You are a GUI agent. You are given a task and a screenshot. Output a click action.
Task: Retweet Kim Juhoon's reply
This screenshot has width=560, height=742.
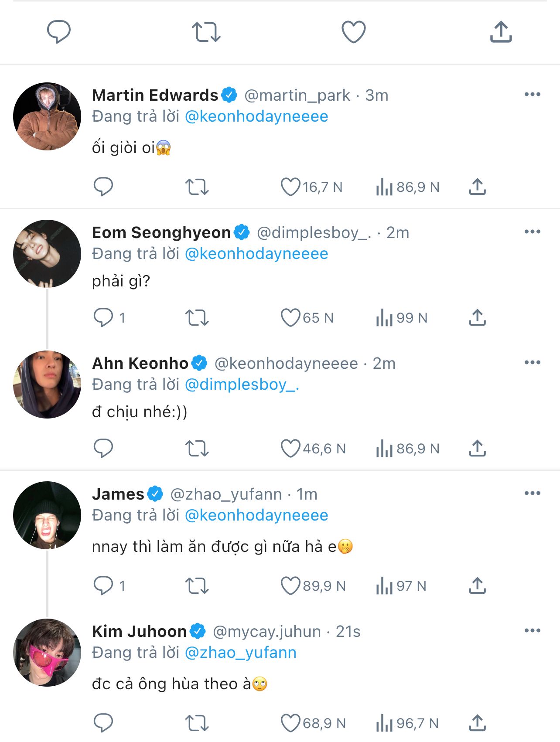point(197,723)
